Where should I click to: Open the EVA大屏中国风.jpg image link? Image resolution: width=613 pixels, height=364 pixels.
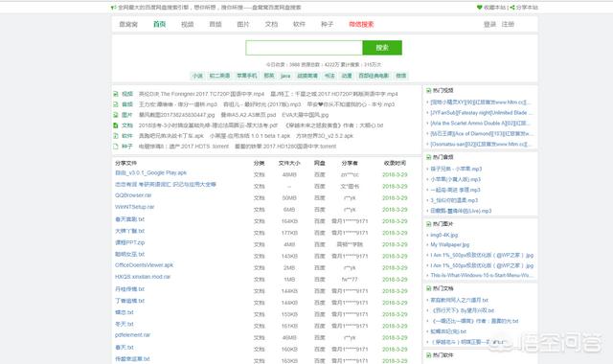pyautogui.click(x=306, y=115)
